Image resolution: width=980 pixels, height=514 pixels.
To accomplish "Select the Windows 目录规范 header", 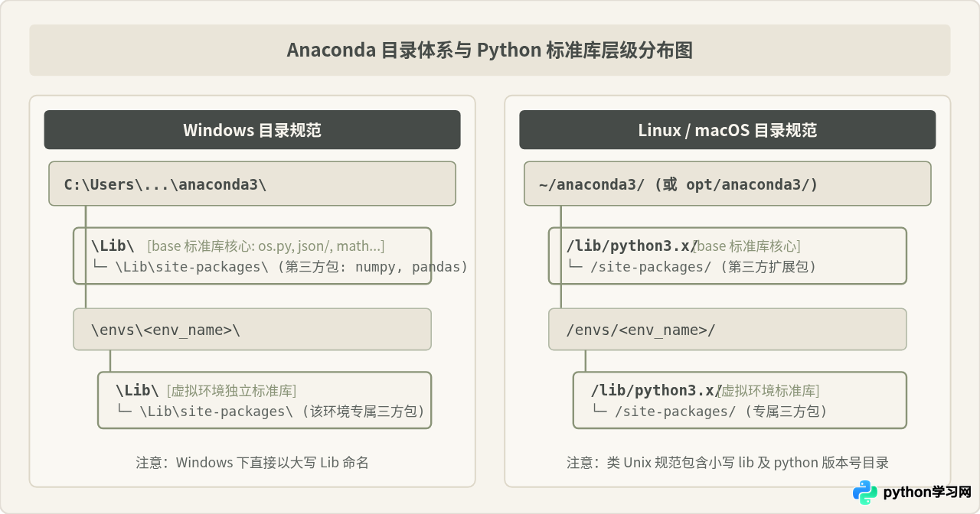I will 252,130.
